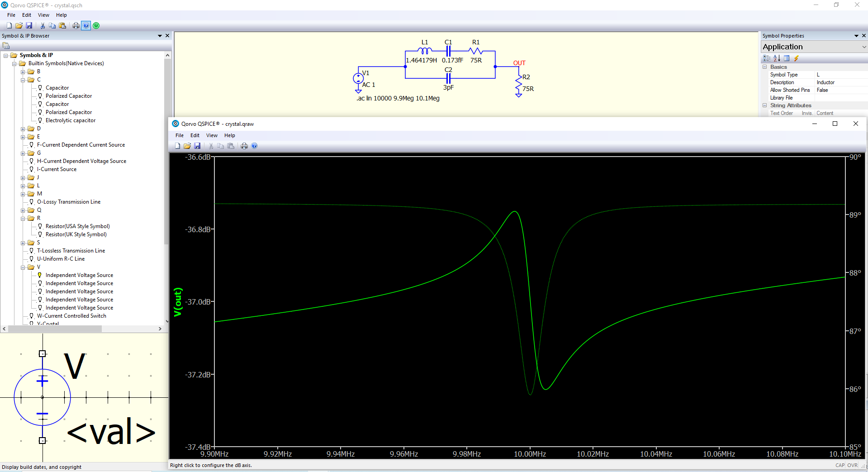Viewport: 868px width, 472px height.
Task: Select capacitor C2 symbol in schematic
Action: 448,78
